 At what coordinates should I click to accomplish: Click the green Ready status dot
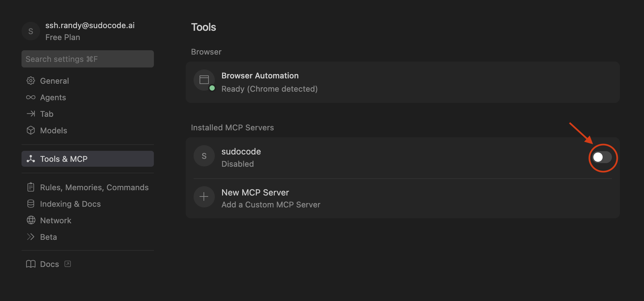pyautogui.click(x=212, y=88)
